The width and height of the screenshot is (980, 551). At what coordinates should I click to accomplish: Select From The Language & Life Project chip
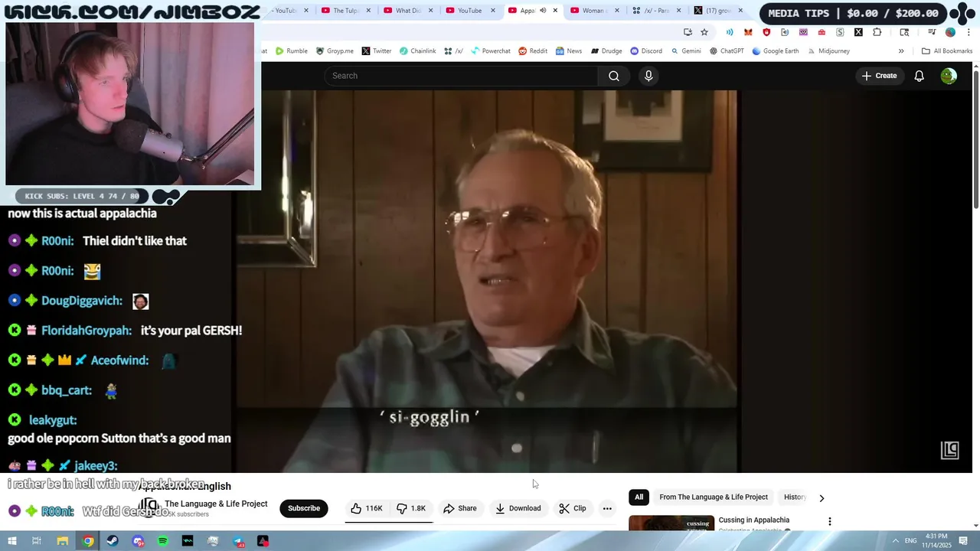pos(713,497)
